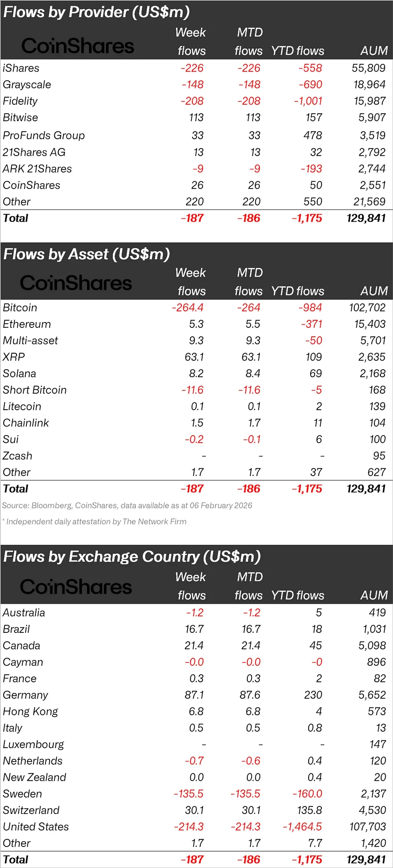Select Sweden's YTD flows value -160.0
393x868 pixels.
307,794
